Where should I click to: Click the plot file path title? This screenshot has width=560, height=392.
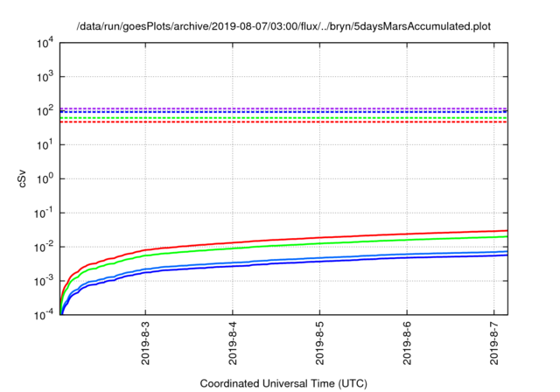click(283, 26)
